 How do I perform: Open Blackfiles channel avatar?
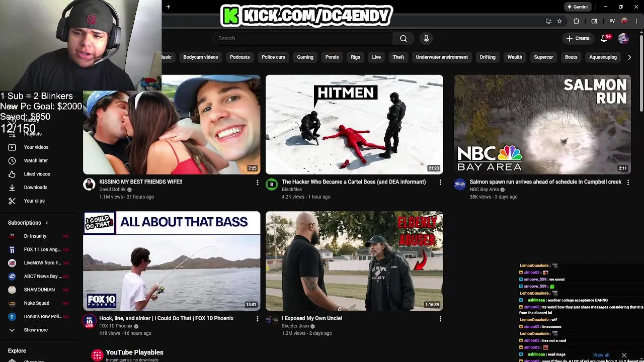(272, 184)
